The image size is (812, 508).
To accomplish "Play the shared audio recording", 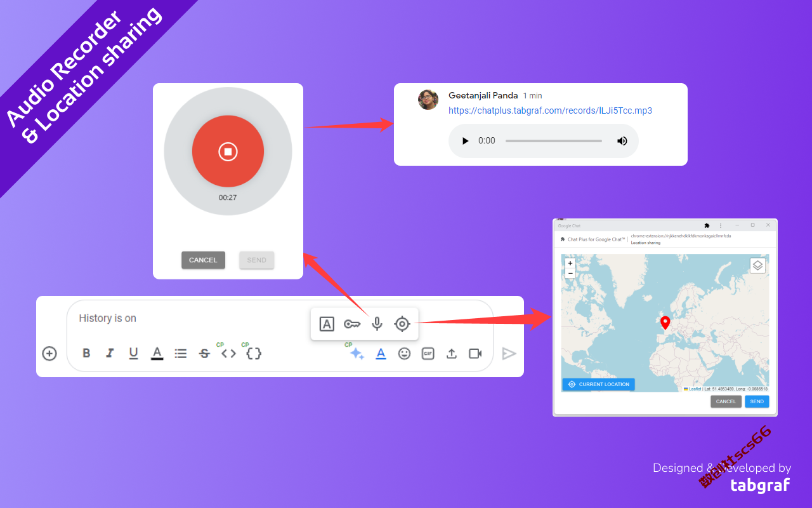I will coord(465,141).
